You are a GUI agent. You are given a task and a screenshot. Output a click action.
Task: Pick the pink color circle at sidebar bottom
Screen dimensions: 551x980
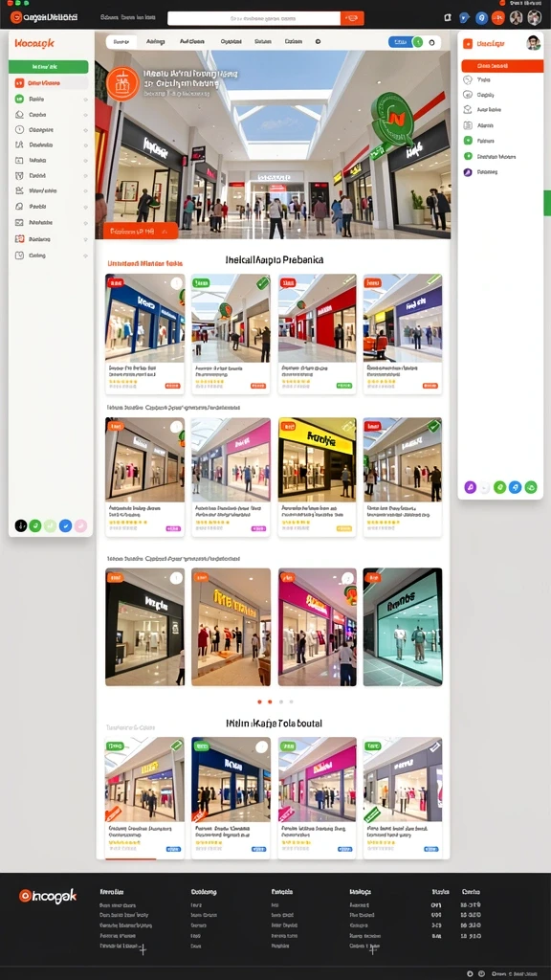coord(80,526)
